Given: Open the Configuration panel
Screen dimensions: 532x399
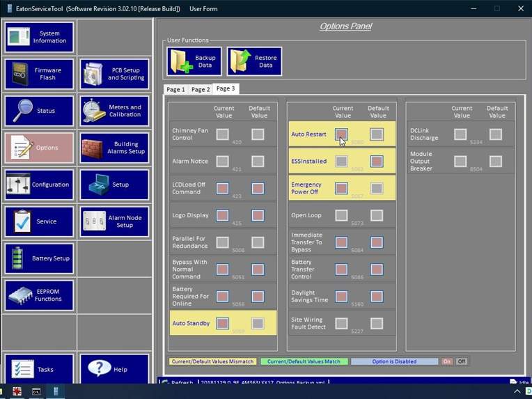Looking at the screenshot, I should tap(39, 185).
